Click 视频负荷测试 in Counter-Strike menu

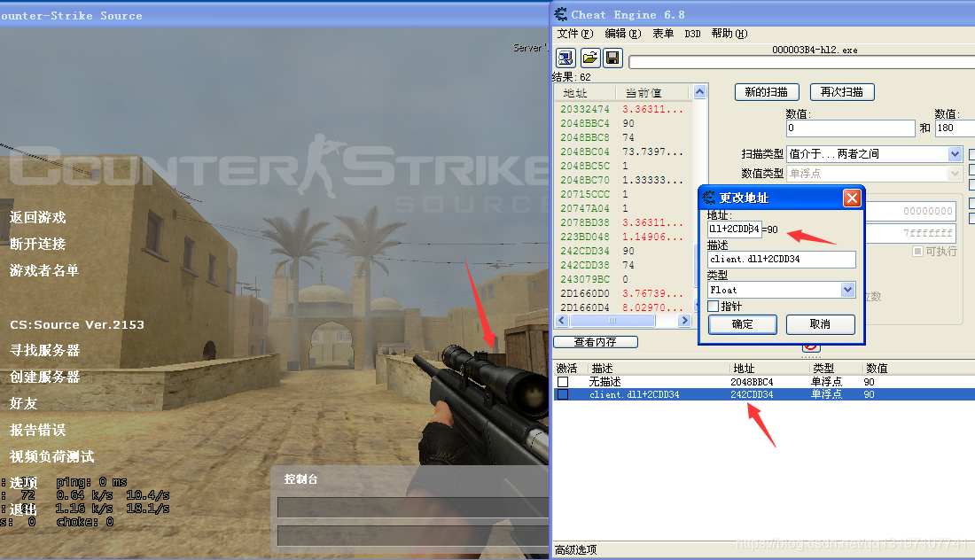pos(52,457)
